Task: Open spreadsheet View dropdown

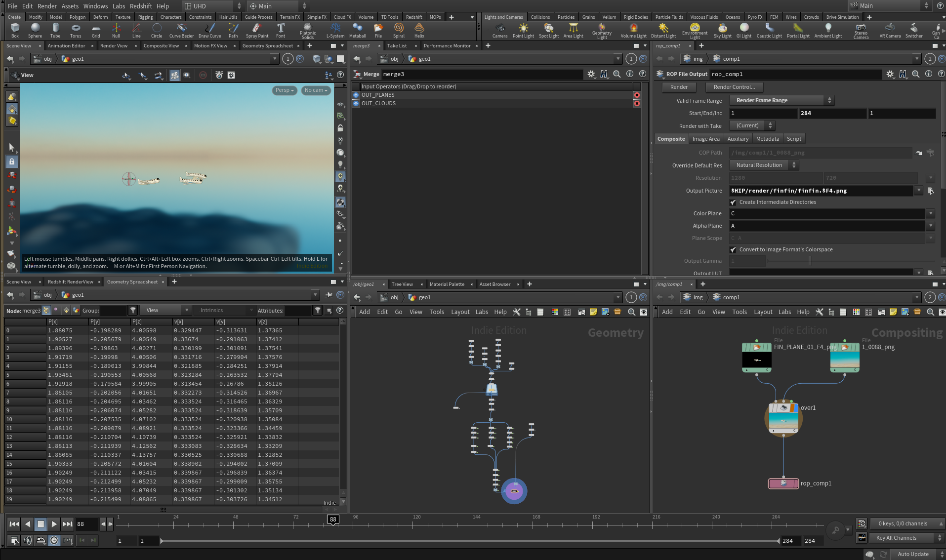Action: click(165, 310)
